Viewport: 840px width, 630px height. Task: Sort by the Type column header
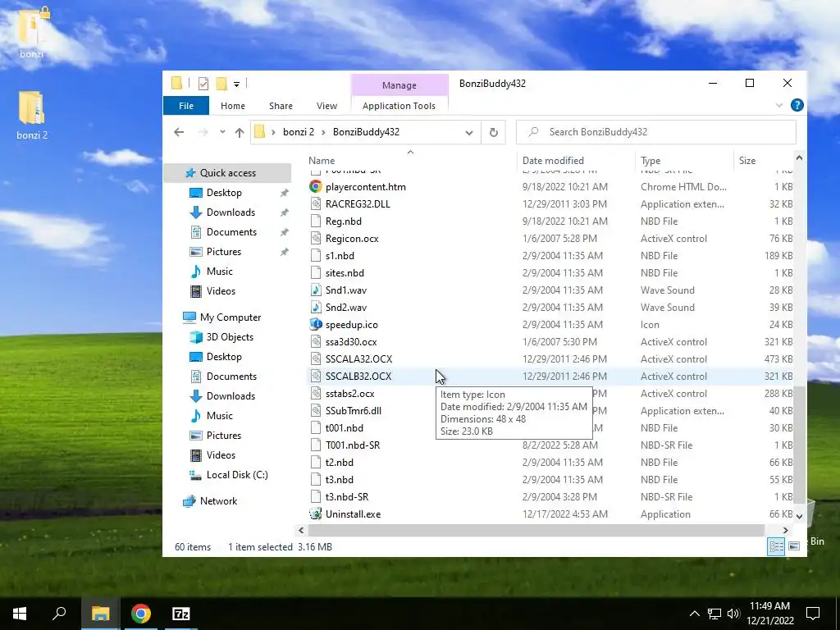651,160
